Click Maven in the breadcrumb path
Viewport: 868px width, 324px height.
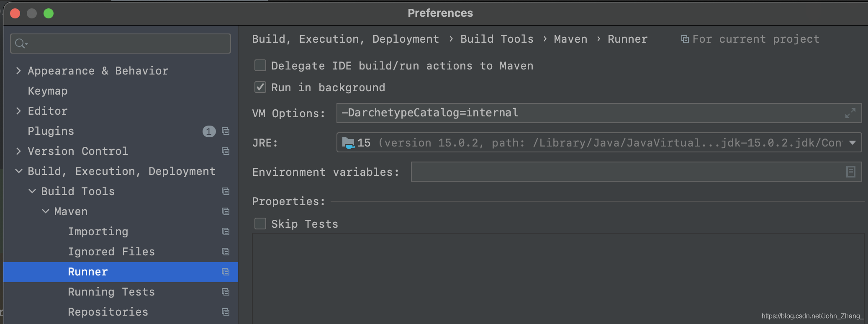[x=570, y=39]
